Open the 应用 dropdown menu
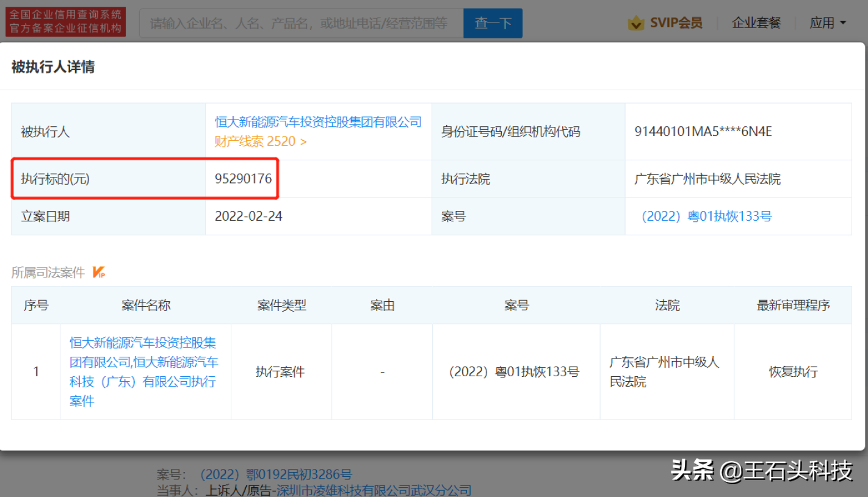The image size is (868, 497). [828, 23]
